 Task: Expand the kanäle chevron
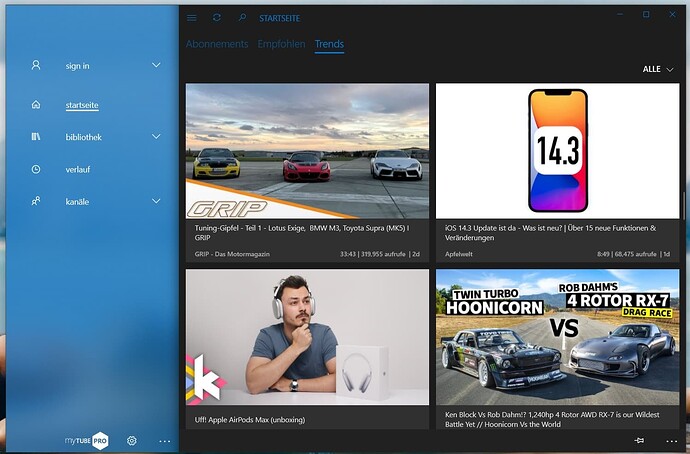click(156, 201)
